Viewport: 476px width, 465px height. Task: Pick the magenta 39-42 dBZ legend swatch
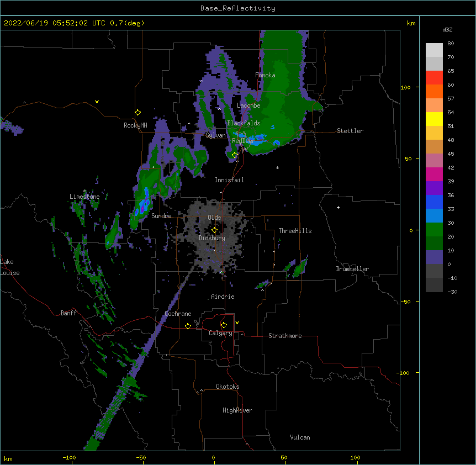[x=434, y=174]
